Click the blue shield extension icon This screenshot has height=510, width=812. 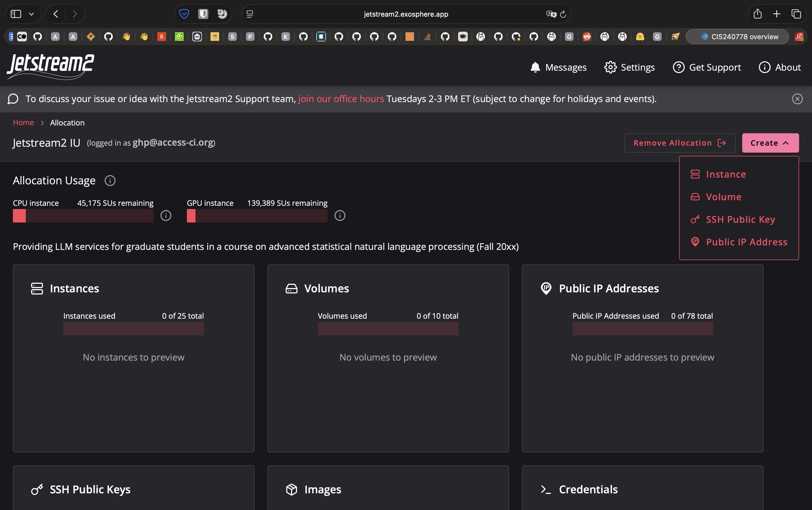[184, 14]
